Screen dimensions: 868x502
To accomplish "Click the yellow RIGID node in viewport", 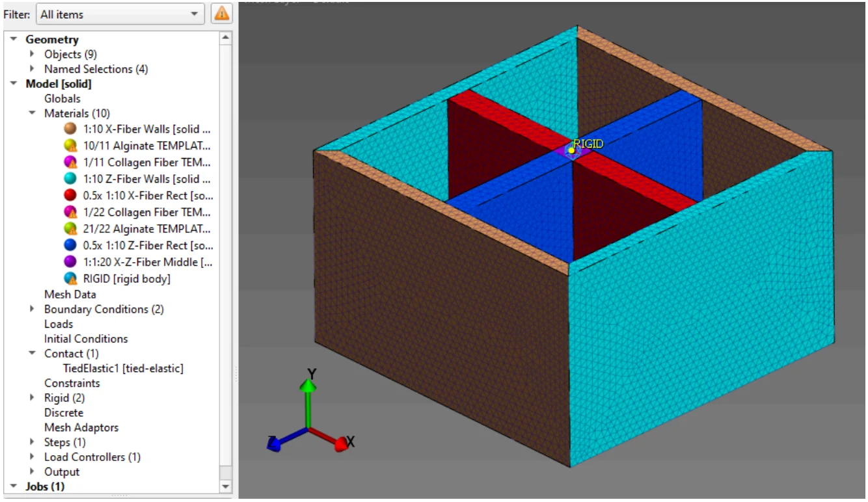I will pos(571,150).
